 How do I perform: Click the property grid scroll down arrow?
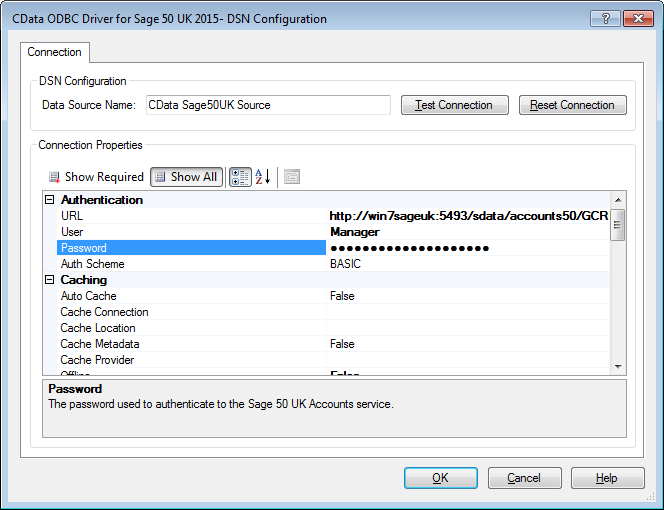click(618, 366)
